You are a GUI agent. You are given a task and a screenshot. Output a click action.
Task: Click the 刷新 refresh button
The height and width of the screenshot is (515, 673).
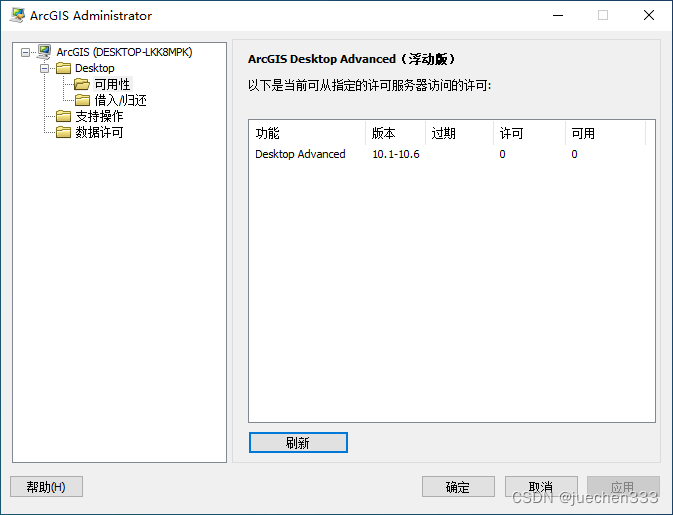[x=298, y=442]
